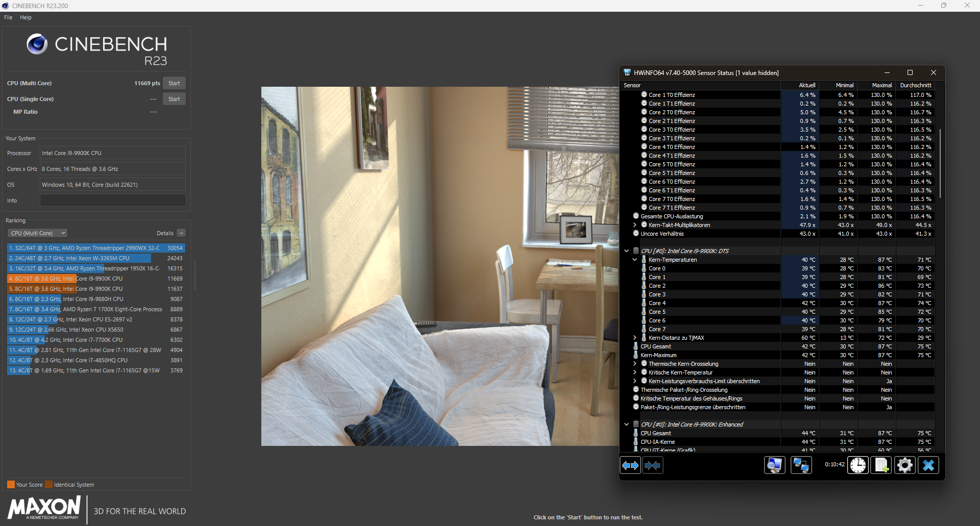The height and width of the screenshot is (526, 980).
Task: Click HWiNFO64 title bar app icon
Action: click(x=627, y=72)
